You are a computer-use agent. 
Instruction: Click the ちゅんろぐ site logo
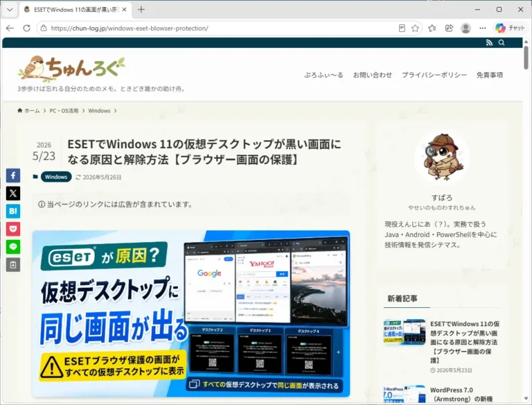(71, 69)
